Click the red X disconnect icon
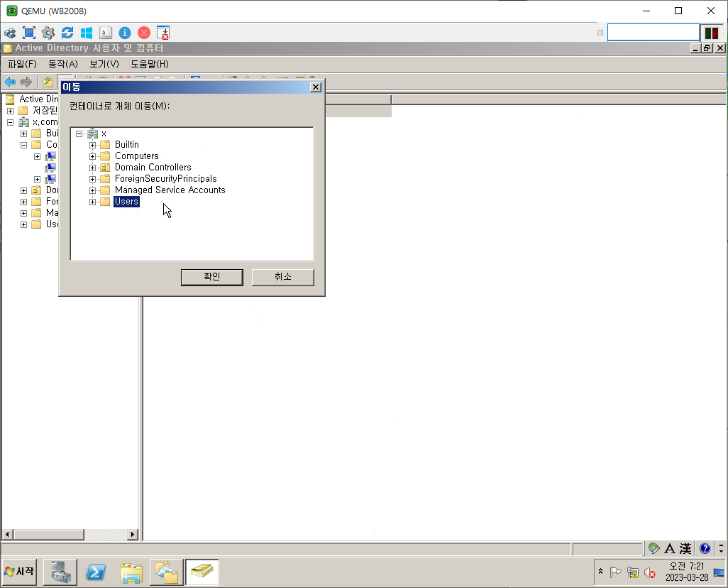 tap(144, 33)
